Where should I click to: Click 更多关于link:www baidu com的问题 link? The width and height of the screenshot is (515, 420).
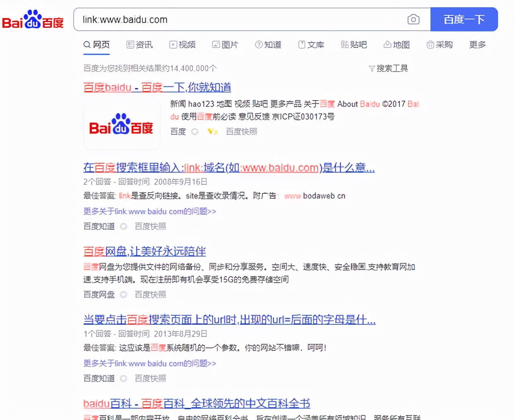point(149,211)
